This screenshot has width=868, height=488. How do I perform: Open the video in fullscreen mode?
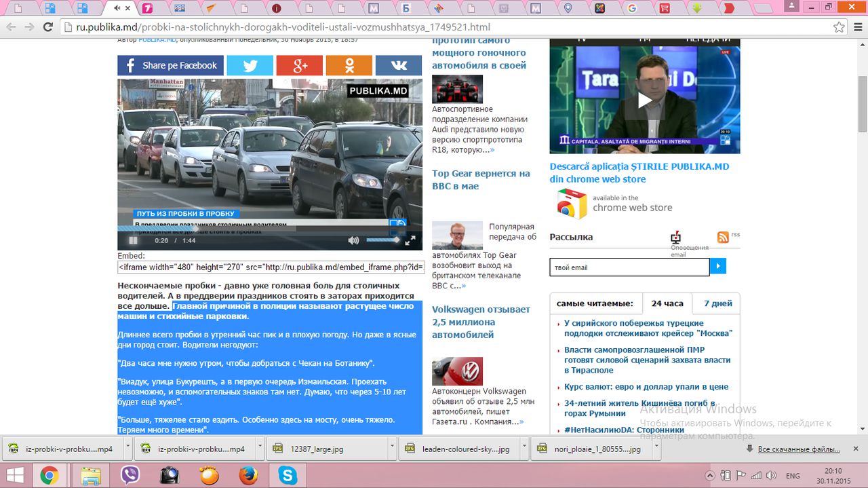(x=410, y=240)
